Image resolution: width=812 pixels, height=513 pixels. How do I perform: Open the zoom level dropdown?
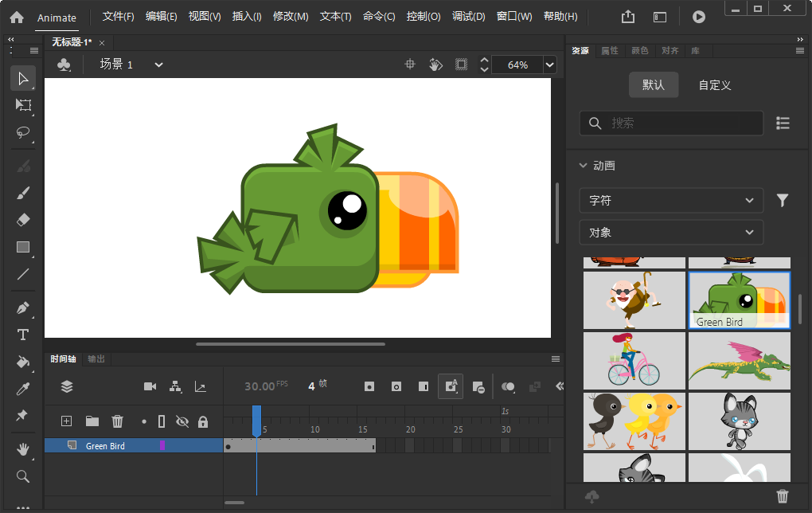(x=548, y=64)
